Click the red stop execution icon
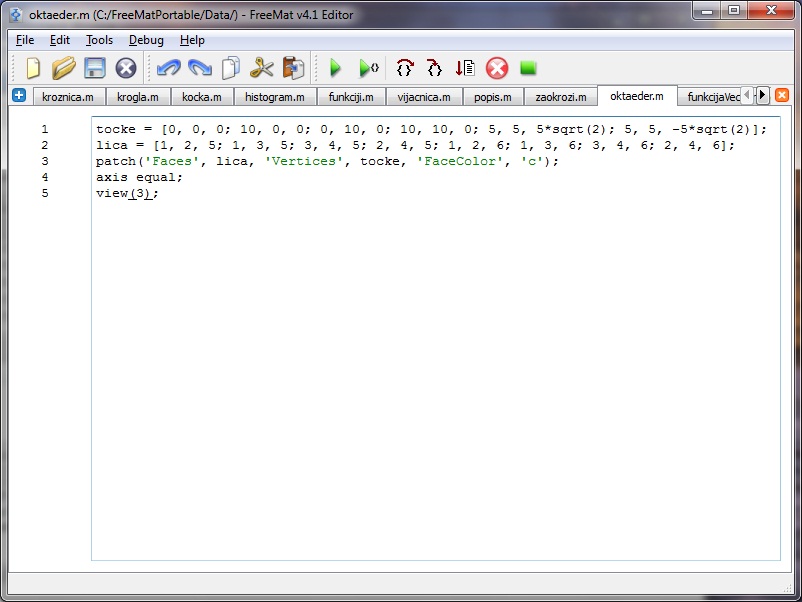The image size is (802, 602). click(x=497, y=68)
